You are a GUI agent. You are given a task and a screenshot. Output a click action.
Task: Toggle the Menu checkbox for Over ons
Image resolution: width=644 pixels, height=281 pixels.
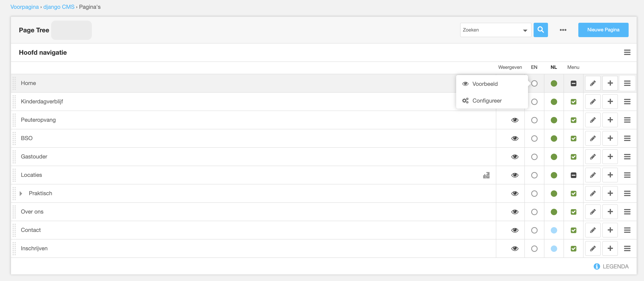click(x=574, y=212)
